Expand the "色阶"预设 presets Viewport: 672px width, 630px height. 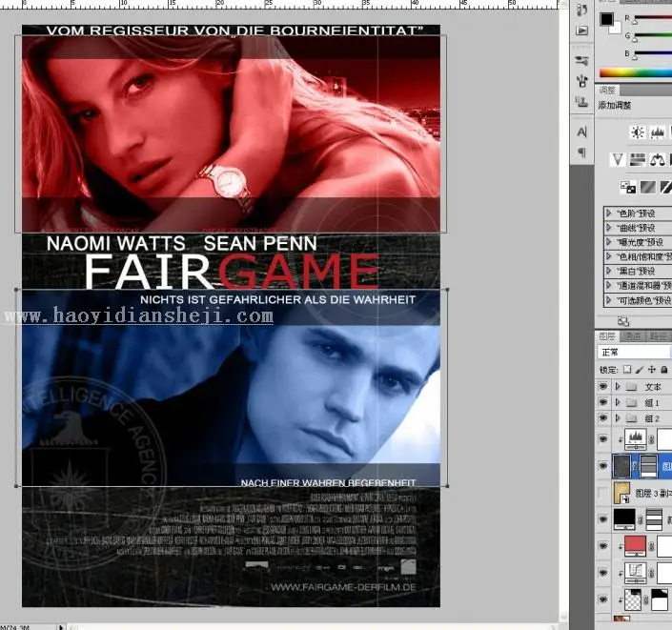pyautogui.click(x=608, y=213)
